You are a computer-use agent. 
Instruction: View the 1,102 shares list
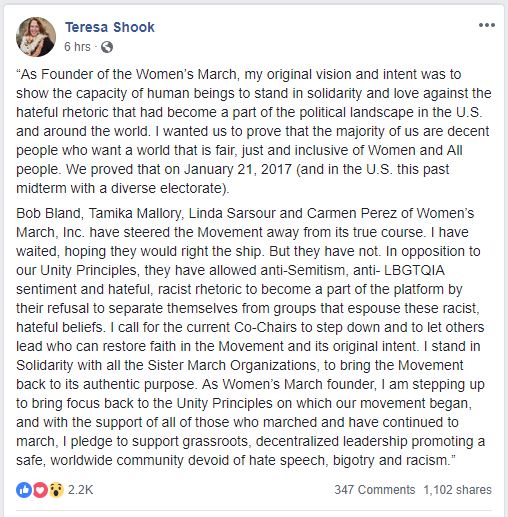click(457, 490)
